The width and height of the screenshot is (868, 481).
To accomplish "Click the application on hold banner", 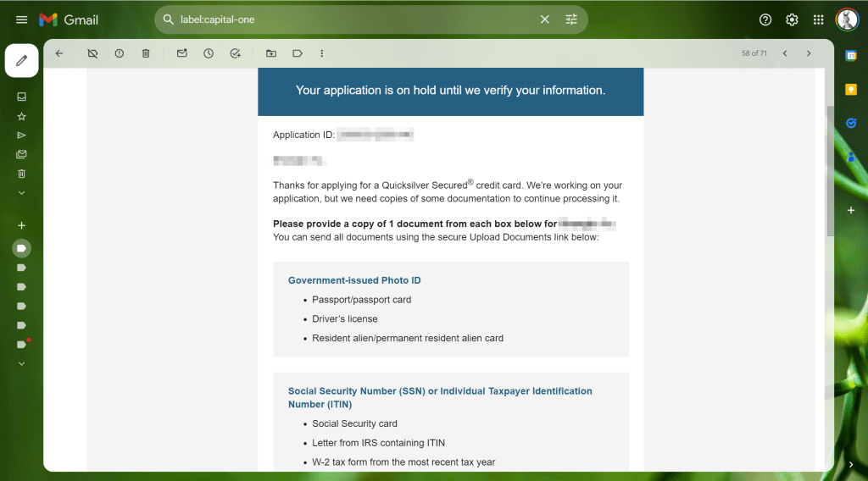I will [451, 91].
